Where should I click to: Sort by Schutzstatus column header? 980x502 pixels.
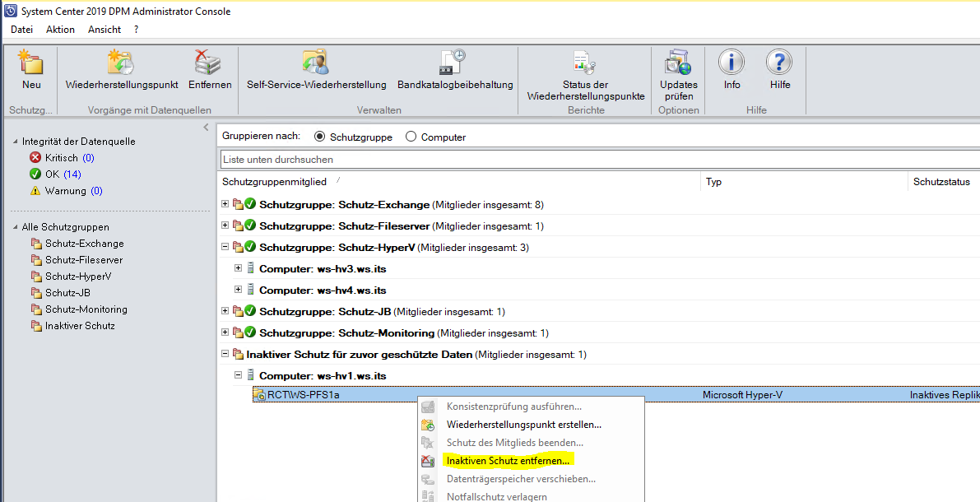tap(944, 182)
